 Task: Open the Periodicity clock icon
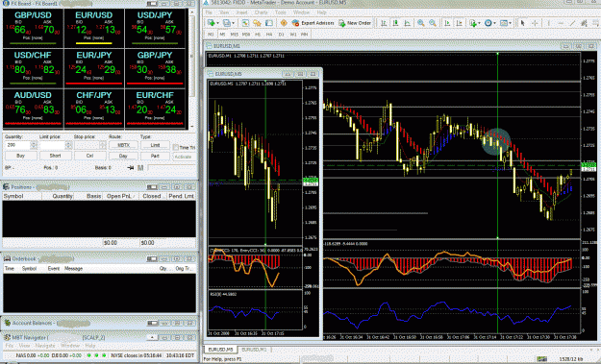(488, 23)
